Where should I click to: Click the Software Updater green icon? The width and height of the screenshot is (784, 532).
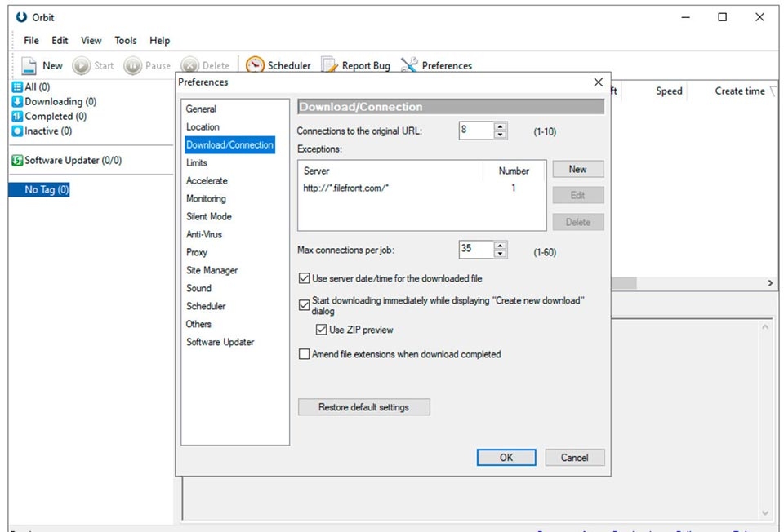17,161
